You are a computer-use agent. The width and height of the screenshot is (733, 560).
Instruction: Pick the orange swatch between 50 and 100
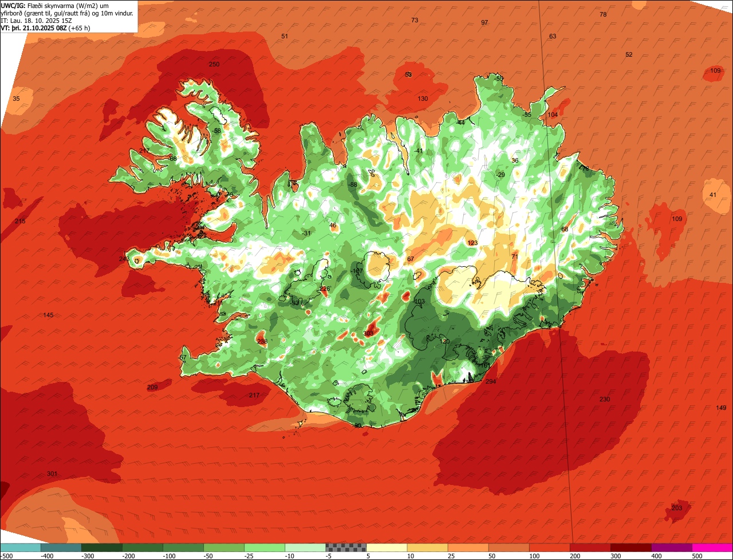pyautogui.click(x=509, y=547)
